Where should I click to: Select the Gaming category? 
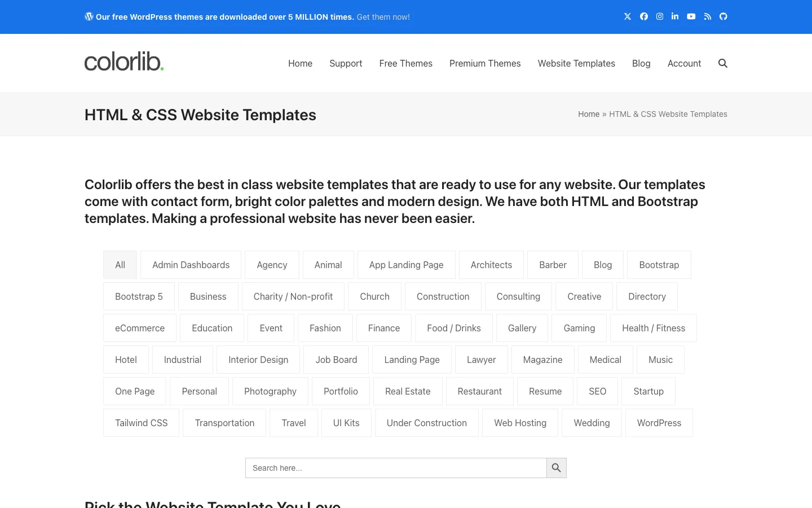pyautogui.click(x=579, y=328)
